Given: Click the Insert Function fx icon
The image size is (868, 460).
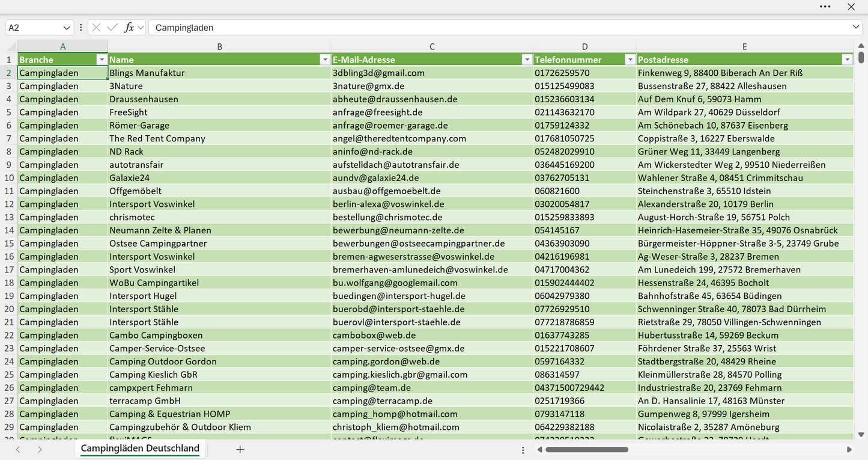Looking at the screenshot, I should click(129, 28).
